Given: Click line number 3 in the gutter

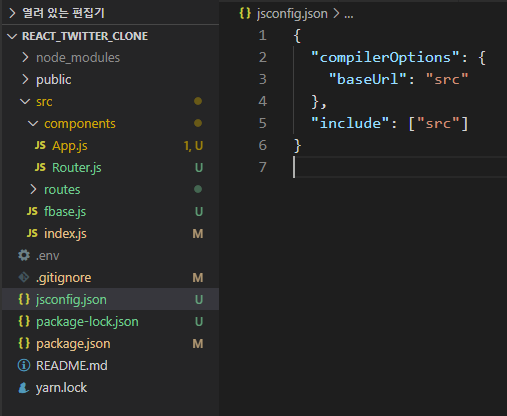Looking at the screenshot, I should [263, 79].
